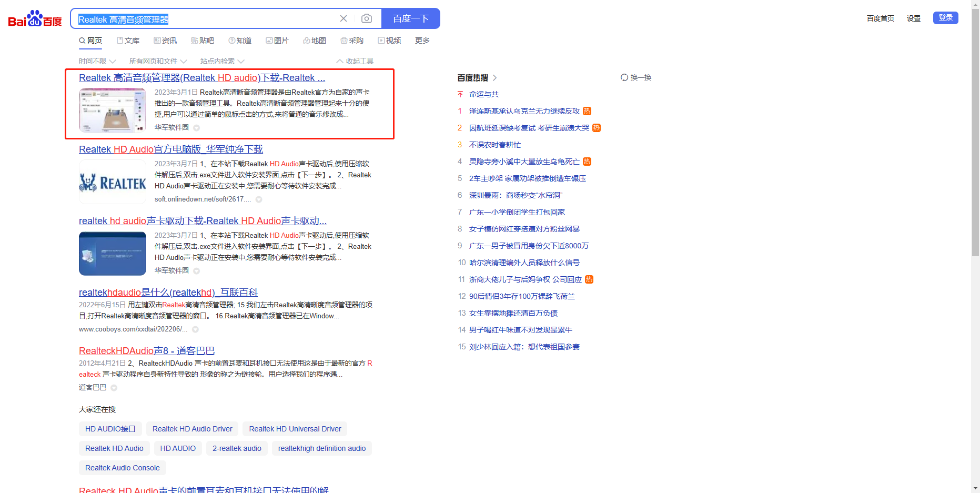Click the icon next to www.cooboys.com source
The image size is (980, 493).
195,329
